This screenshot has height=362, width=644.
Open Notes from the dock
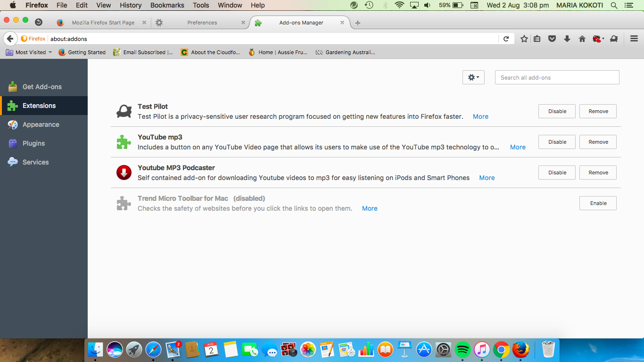pyautogui.click(x=231, y=350)
